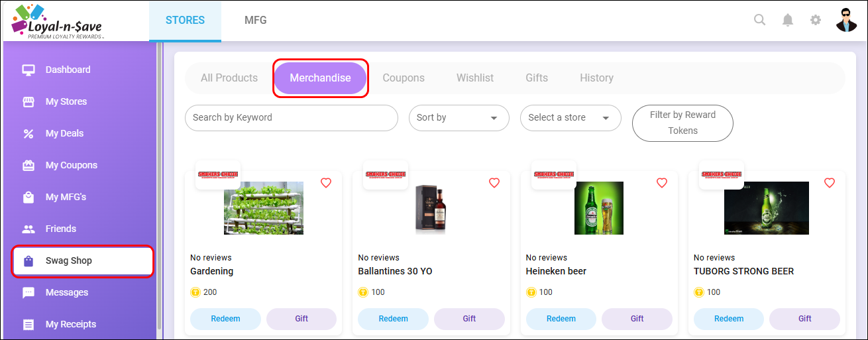Image resolution: width=868 pixels, height=340 pixels.
Task: Click the My Stores storefront icon
Action: click(28, 101)
